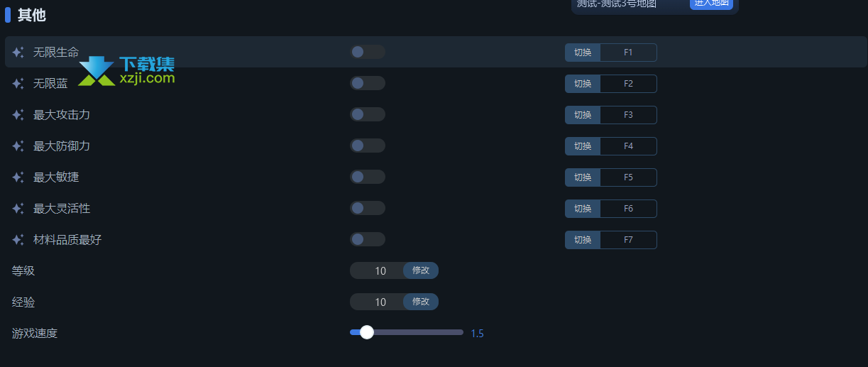Click the 修改 button for 等级

click(x=421, y=270)
